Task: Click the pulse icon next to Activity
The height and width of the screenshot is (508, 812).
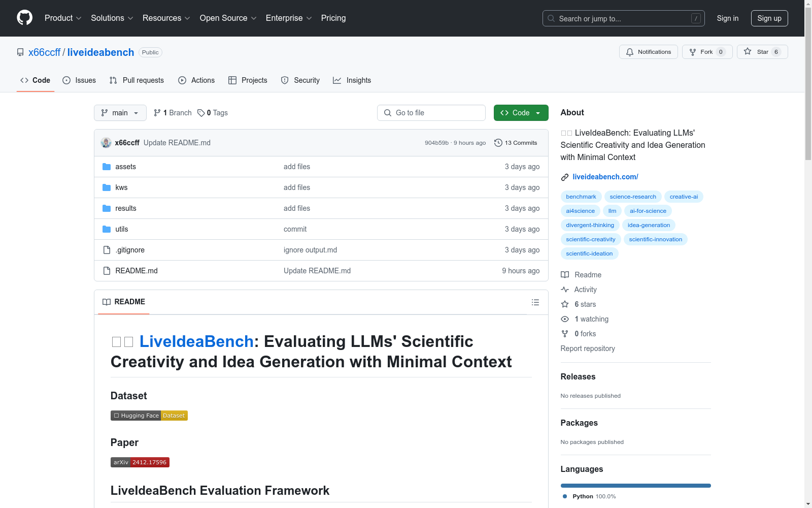Action: [565, 290]
